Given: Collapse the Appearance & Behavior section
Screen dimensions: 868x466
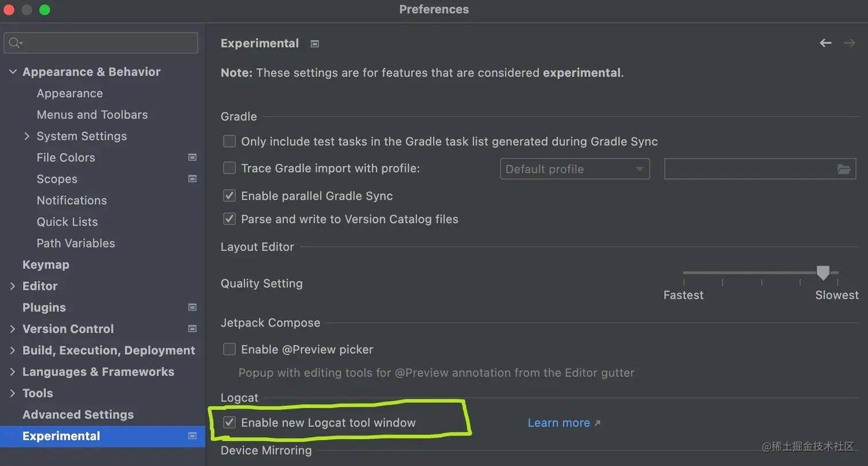Looking at the screenshot, I should [x=13, y=71].
